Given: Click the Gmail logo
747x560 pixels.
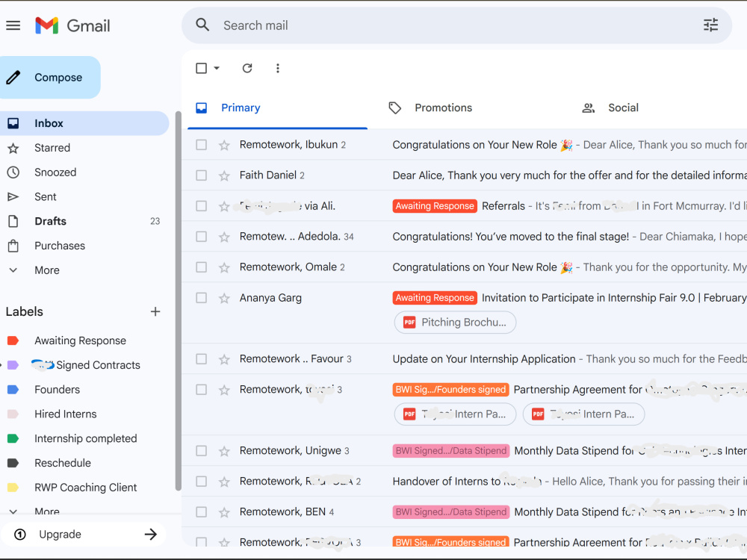Looking at the screenshot, I should point(72,25).
